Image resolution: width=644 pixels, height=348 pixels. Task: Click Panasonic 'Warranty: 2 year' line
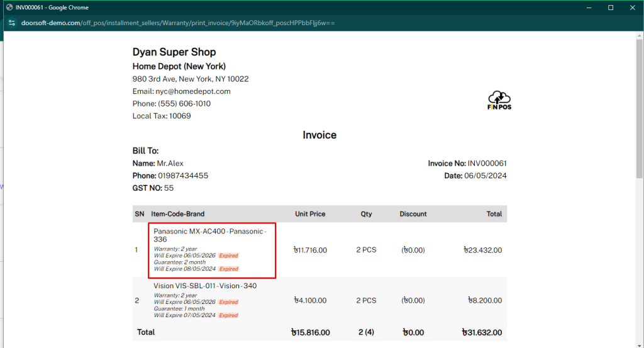coord(175,249)
